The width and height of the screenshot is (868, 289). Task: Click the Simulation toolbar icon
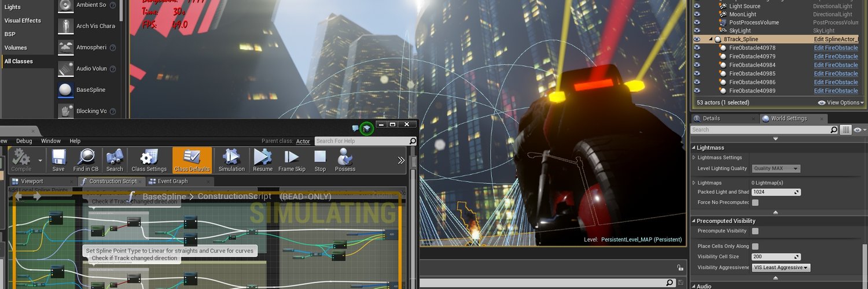[x=231, y=160]
